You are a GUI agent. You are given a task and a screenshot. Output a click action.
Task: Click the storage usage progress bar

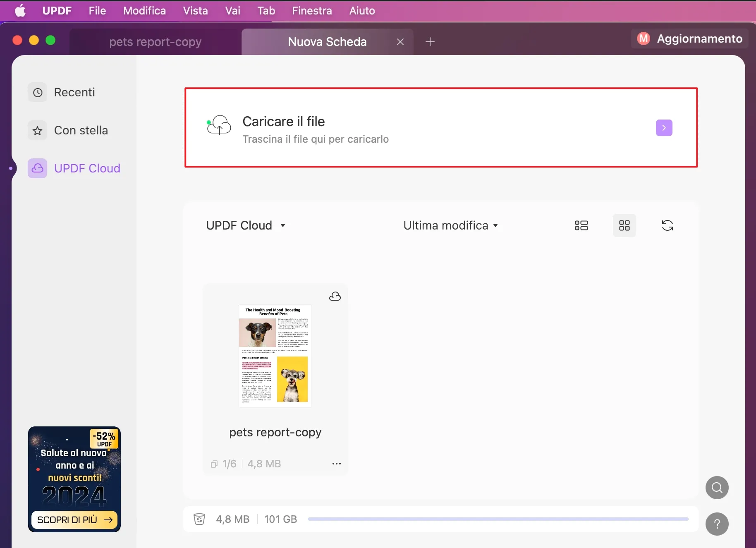coord(498,519)
